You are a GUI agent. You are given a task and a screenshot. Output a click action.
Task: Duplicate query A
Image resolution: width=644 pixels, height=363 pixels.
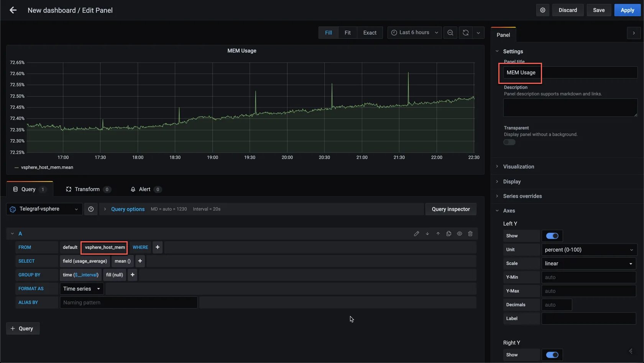449,234
